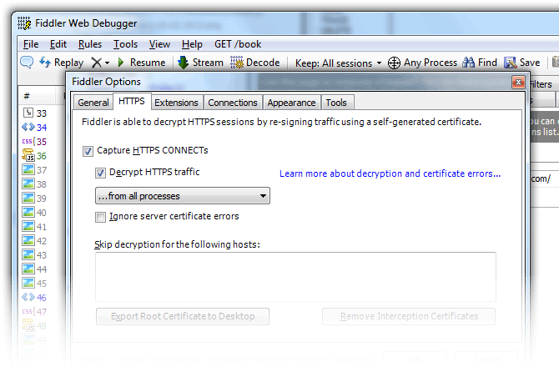Switch to the Connections tab
Screen dimensions: 559x392
(233, 103)
